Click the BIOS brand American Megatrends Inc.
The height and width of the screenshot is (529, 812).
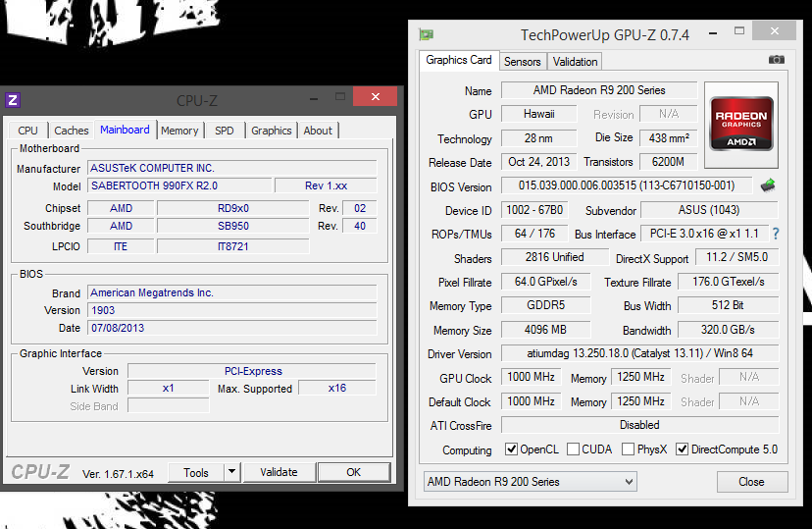pyautogui.click(x=232, y=292)
